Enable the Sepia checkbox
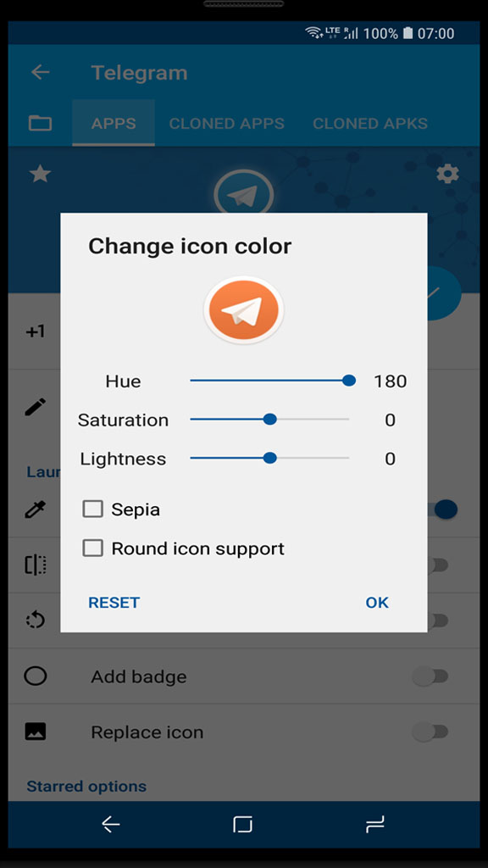Image resolution: width=488 pixels, height=868 pixels. click(93, 509)
